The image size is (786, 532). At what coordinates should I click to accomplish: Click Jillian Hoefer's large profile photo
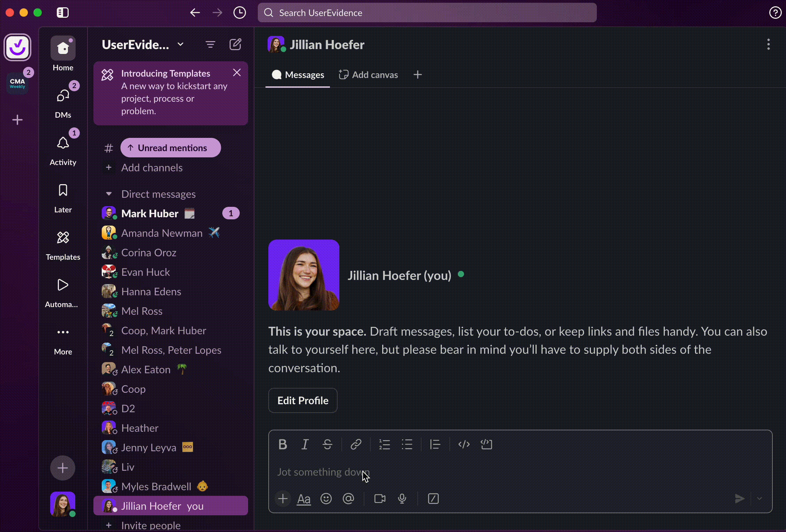pyautogui.click(x=304, y=275)
